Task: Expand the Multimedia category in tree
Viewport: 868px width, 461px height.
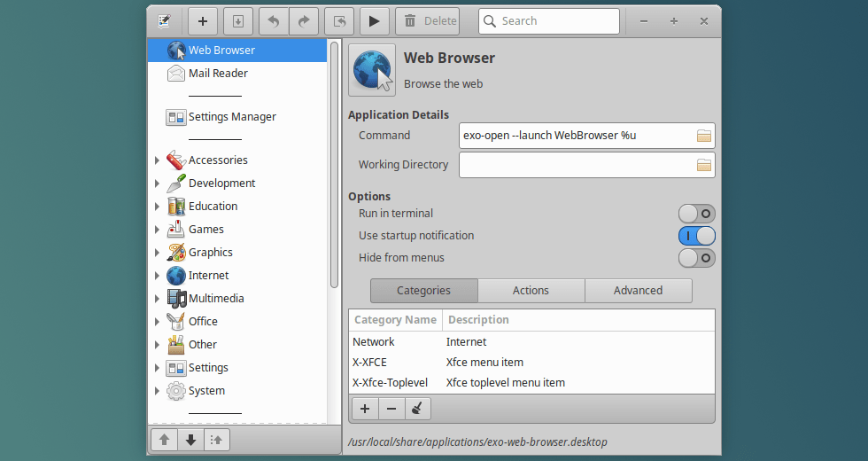Action: pos(157,299)
